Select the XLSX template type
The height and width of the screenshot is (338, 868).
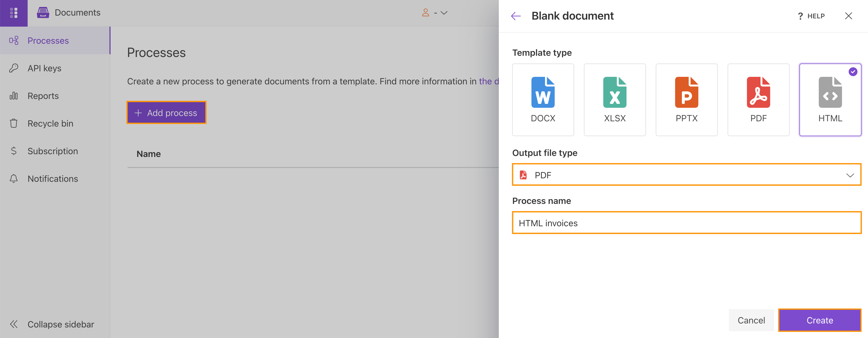[615, 100]
